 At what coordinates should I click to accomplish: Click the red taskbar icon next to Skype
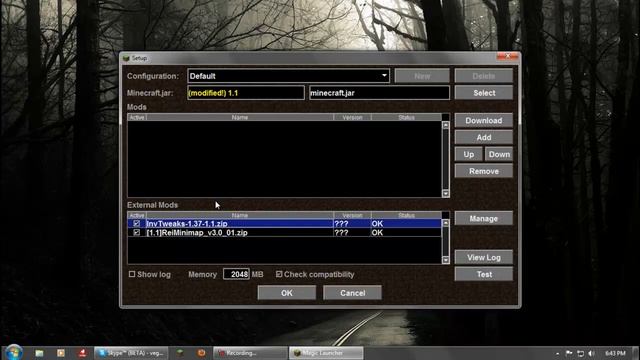tap(82, 353)
